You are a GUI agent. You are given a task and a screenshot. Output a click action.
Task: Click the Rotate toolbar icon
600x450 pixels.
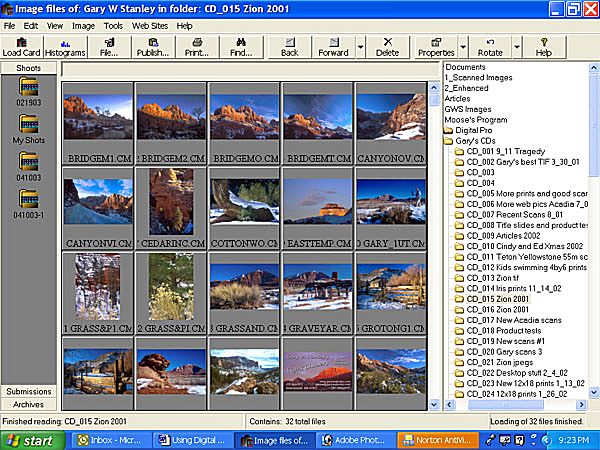point(490,46)
